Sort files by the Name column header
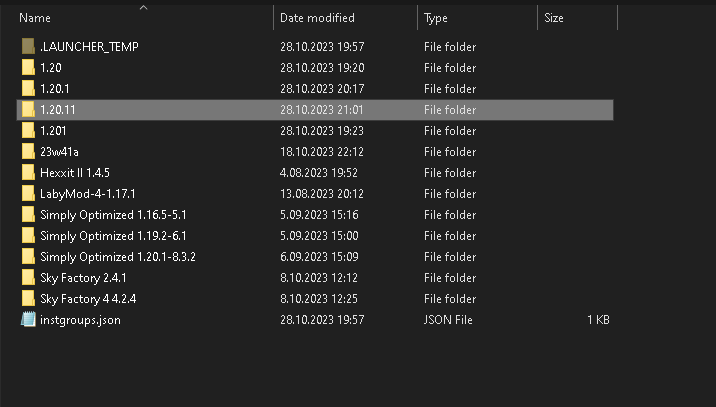 pyautogui.click(x=36, y=18)
